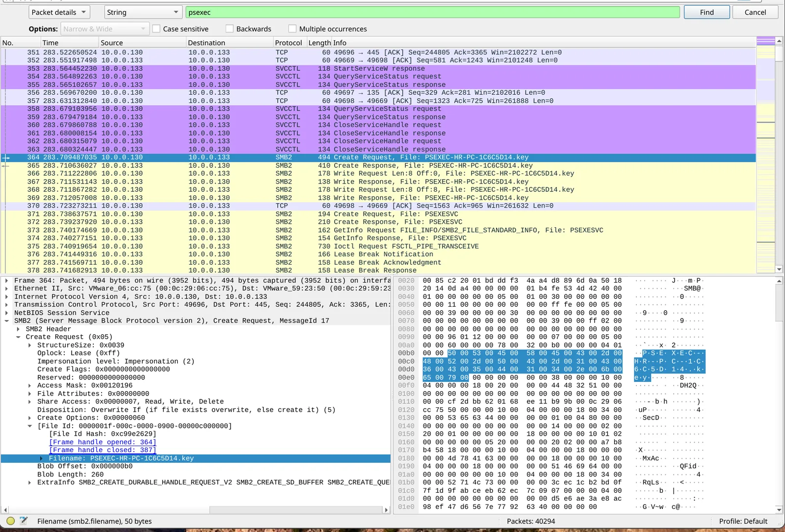Open the Narrow & Wide options dropdown
Screen dimensions: 785x532
(105, 29)
